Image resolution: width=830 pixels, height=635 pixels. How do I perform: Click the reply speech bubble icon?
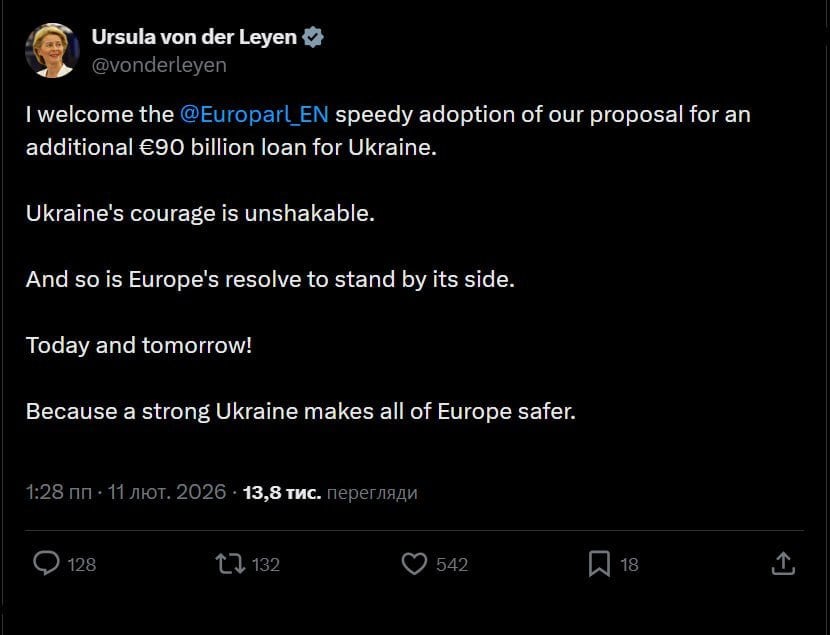pyautogui.click(x=46, y=564)
